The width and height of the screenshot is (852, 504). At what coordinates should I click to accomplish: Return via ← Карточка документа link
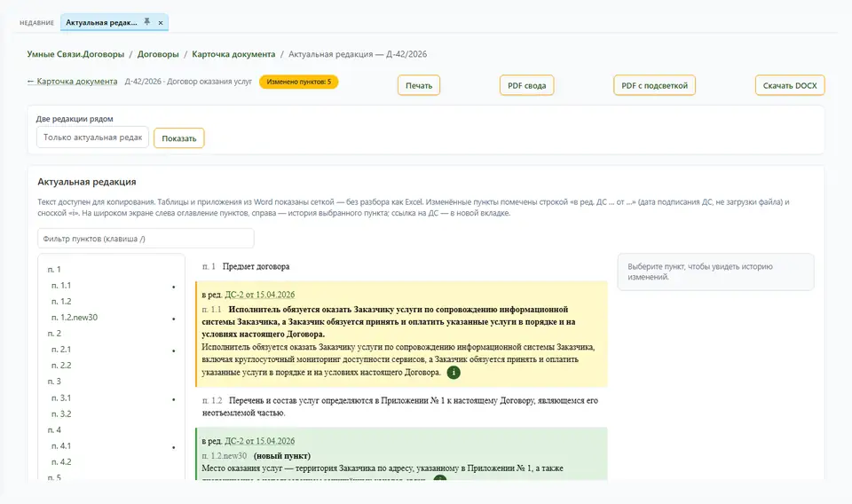72,82
